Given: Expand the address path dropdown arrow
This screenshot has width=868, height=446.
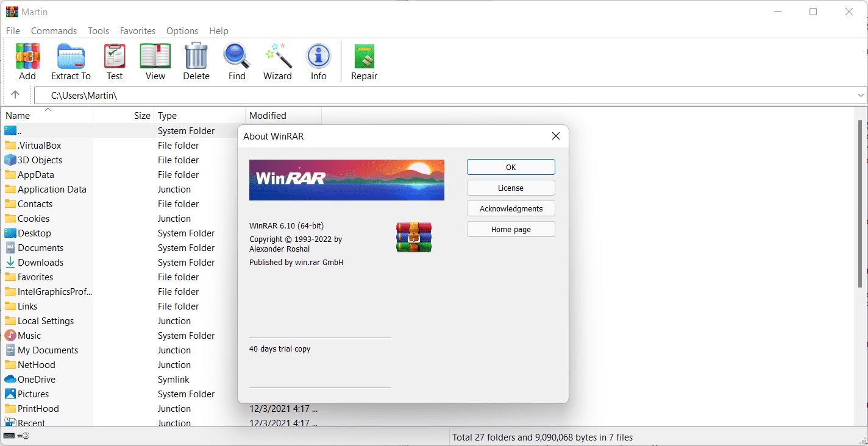Looking at the screenshot, I should pos(861,96).
